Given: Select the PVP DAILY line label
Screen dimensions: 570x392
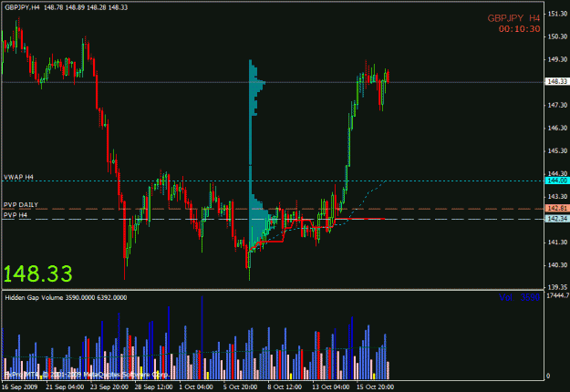Looking at the screenshot, I should pos(21,205).
